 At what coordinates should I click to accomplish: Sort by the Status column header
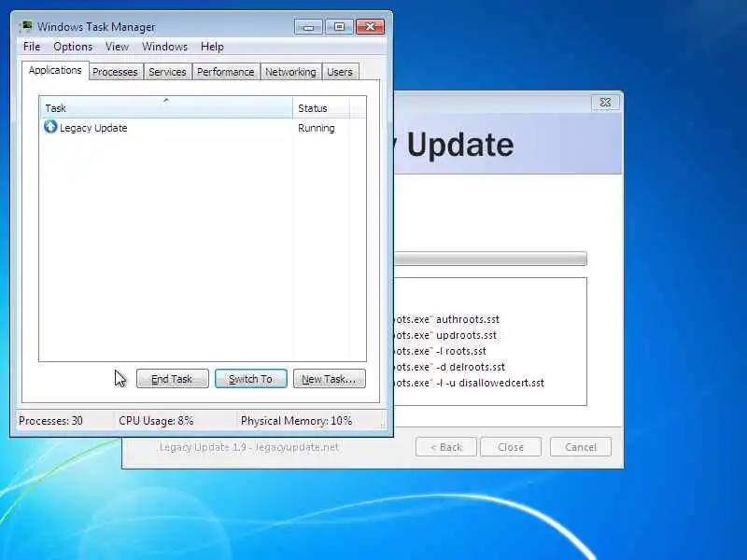point(321,107)
